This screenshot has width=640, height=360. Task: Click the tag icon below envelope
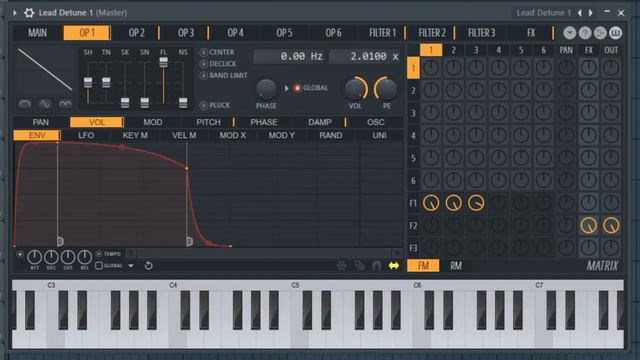[359, 266]
